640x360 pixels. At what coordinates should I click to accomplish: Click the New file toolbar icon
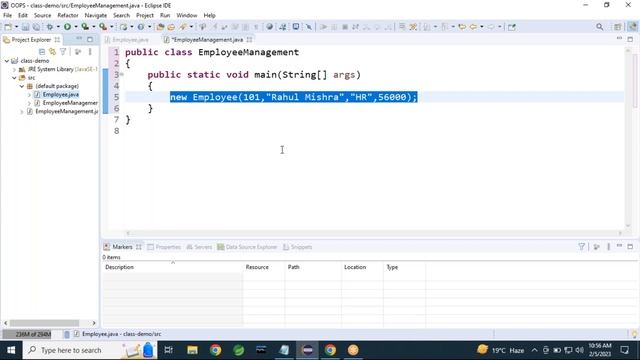pyautogui.click(x=8, y=27)
